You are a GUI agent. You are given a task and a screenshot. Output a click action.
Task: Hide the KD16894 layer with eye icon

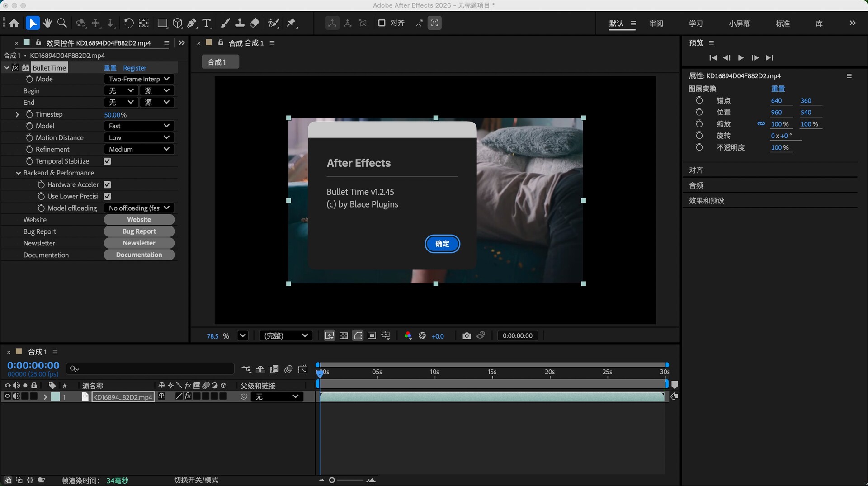[7, 396]
